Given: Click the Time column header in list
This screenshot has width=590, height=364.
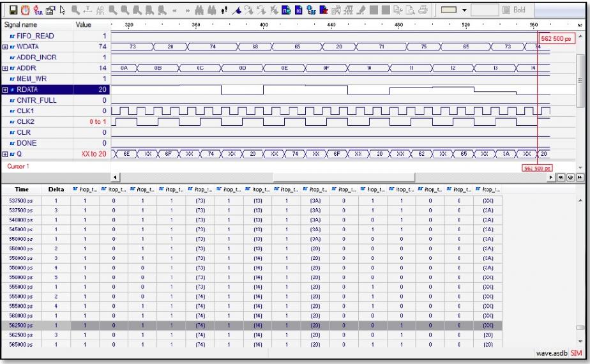Looking at the screenshot, I should tap(22, 189).
